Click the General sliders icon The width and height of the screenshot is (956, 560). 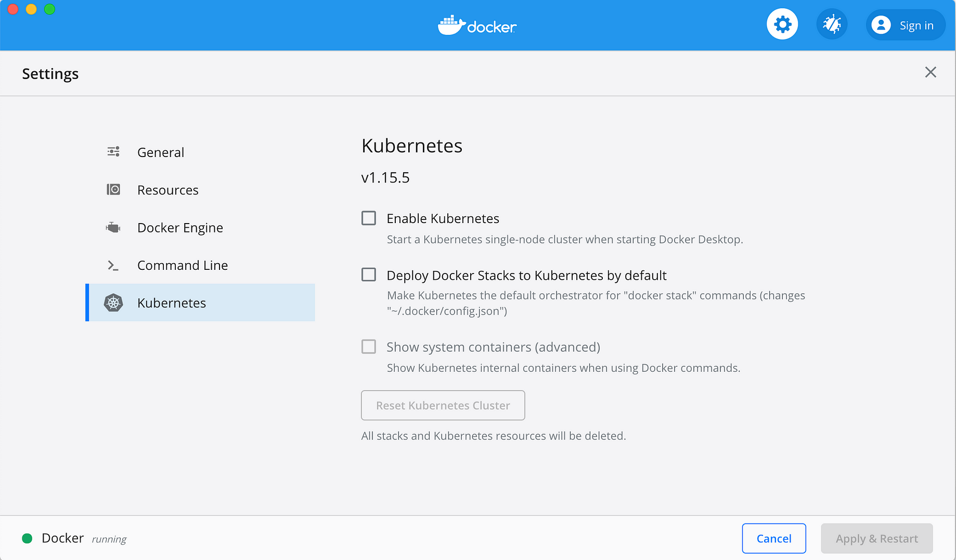pyautogui.click(x=113, y=152)
